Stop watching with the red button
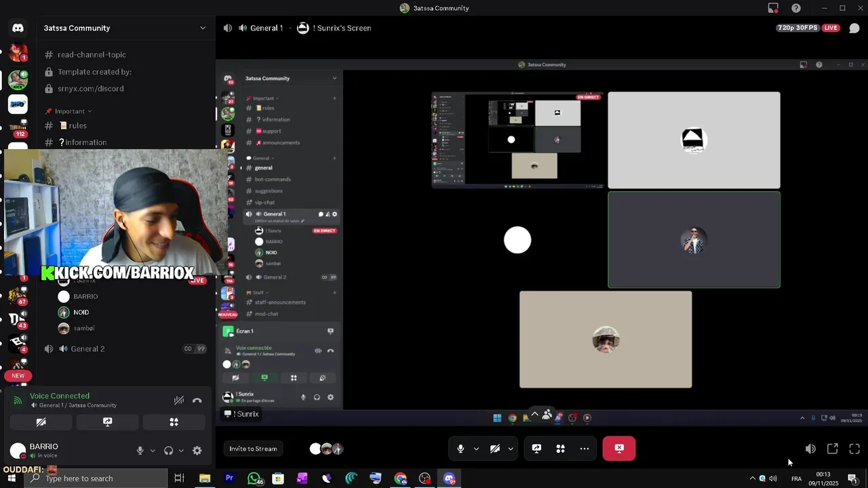The image size is (868, 488). tap(619, 449)
